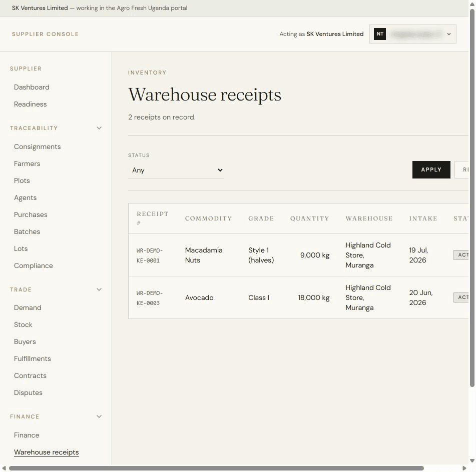Click the partially visible Reset button
Screen dimensions: 476x472
coord(461,169)
